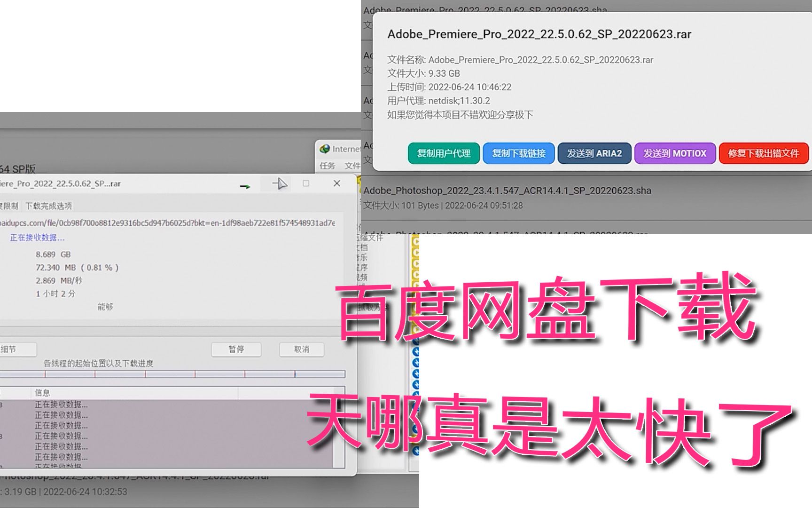
Task: Click the 正在接收数据... status text
Action: pos(38,238)
